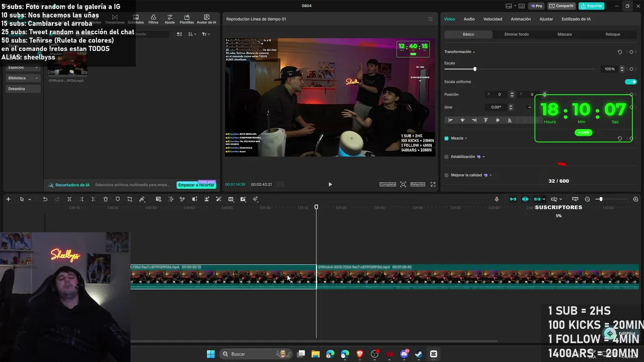The image size is (644, 362).
Task: Switch to the Máscara subtab
Action: [x=565, y=34]
